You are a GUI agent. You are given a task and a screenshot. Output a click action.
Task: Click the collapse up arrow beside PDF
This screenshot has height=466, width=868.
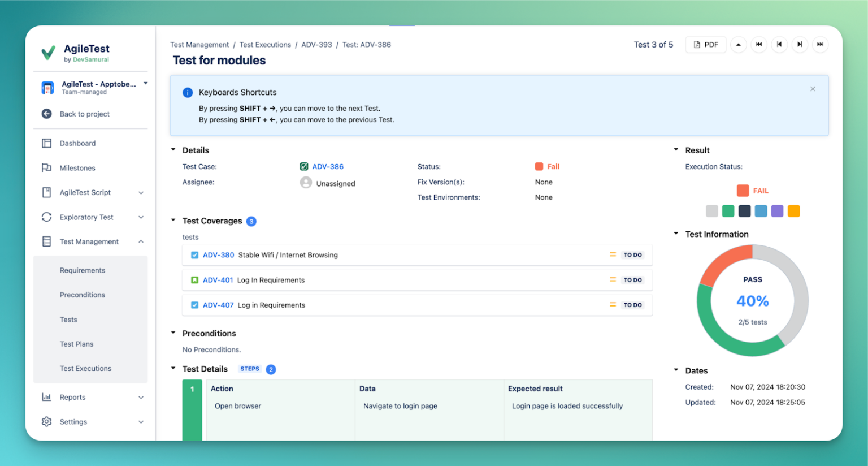[x=738, y=45]
